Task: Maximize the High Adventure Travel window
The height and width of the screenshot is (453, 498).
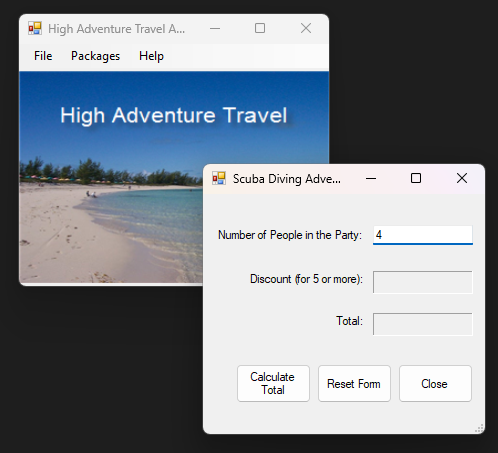Action: click(x=260, y=28)
